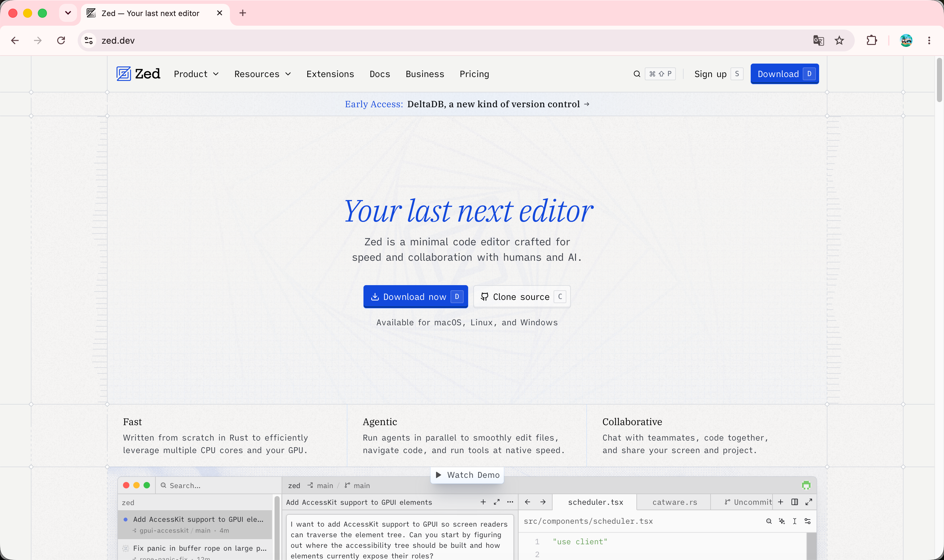
Task: Close the Zed browser tab
Action: pos(220,13)
